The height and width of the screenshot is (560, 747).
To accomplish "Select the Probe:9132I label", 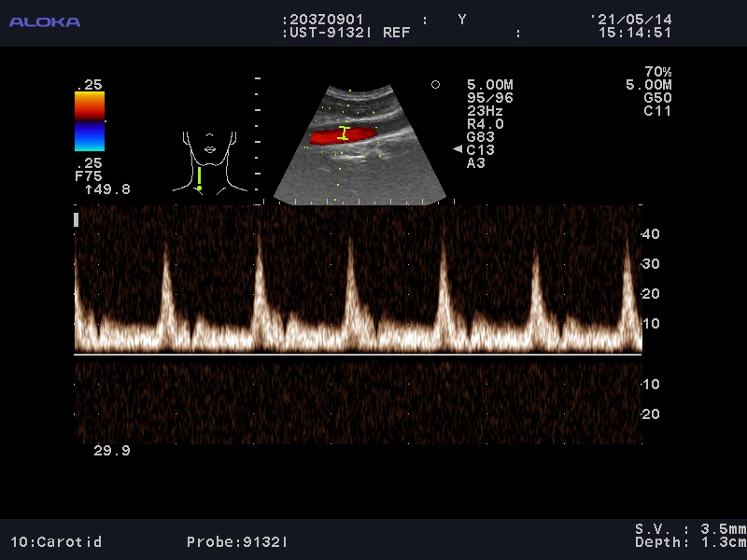I will (237, 541).
